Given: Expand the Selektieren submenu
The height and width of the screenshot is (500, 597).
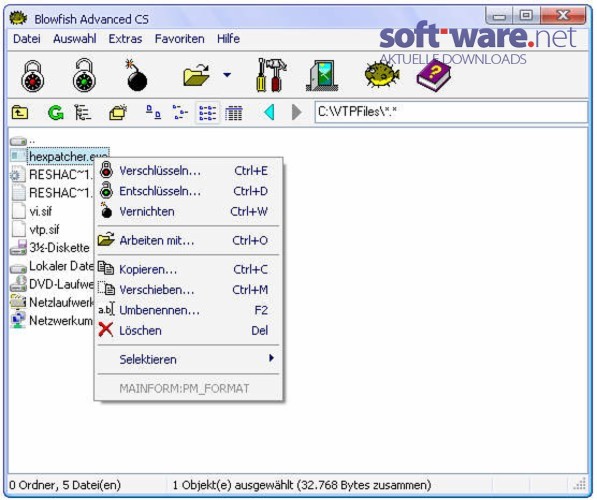Looking at the screenshot, I should tap(188, 359).
